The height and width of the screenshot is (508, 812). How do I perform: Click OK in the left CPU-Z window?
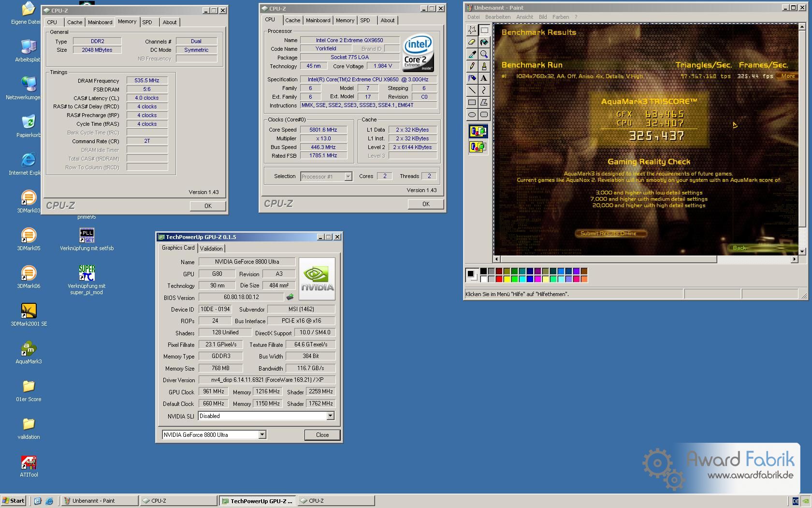(x=208, y=206)
